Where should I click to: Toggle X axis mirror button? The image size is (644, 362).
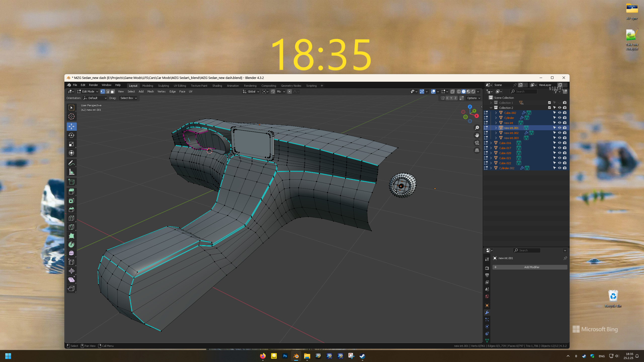(x=447, y=98)
